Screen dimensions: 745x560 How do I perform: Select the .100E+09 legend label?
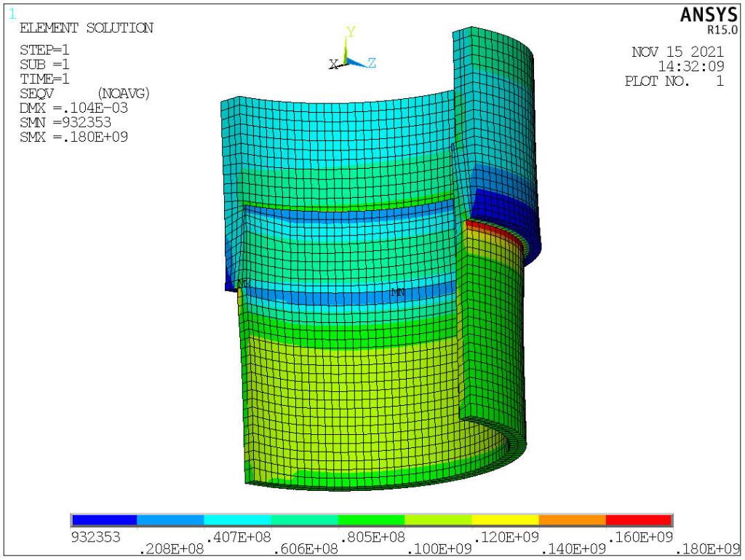[440, 548]
